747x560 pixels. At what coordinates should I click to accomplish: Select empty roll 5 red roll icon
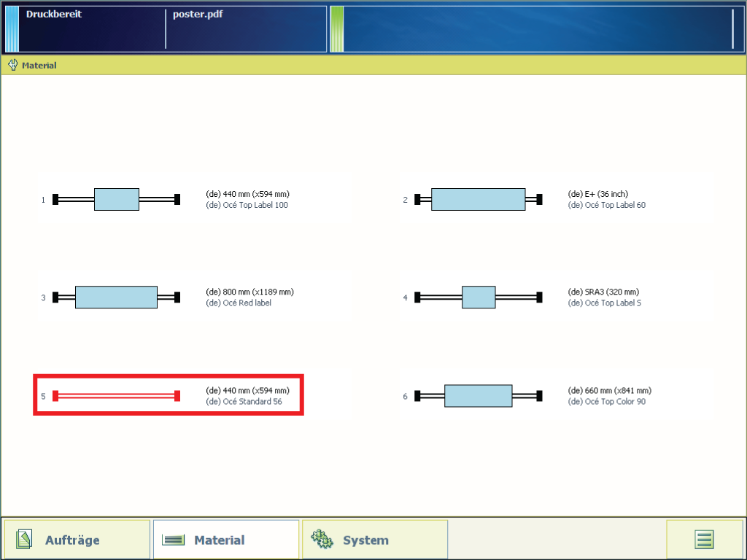pyautogui.click(x=116, y=396)
